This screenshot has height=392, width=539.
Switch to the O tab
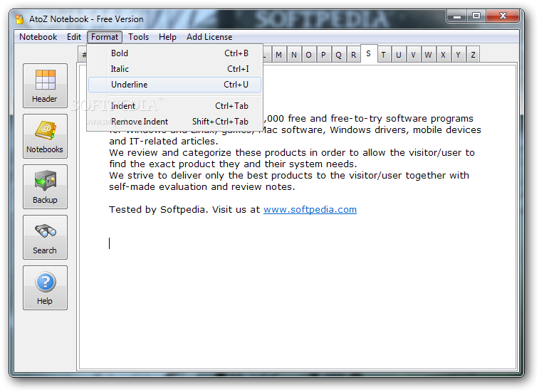tap(309, 55)
